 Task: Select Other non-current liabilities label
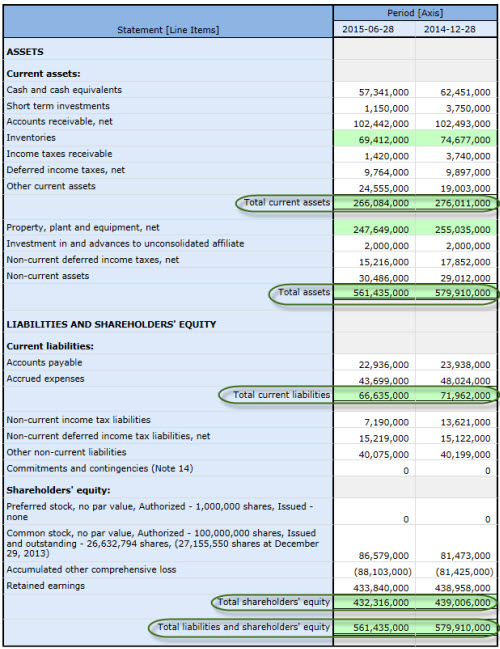coord(66,452)
